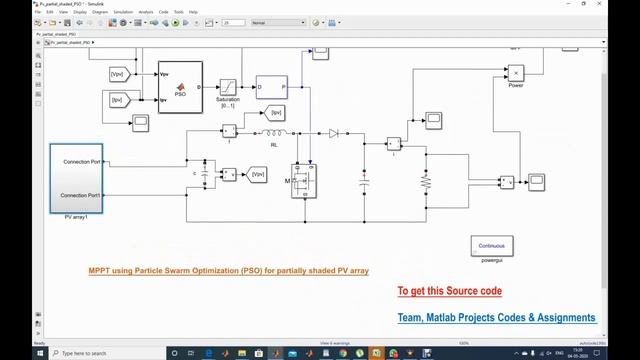The height and width of the screenshot is (360, 640).
Task: Open the Analysis menu
Action: coord(146,12)
